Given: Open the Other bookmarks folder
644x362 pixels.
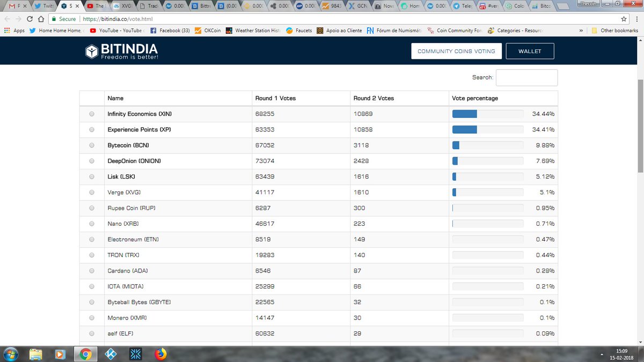Looking at the screenshot, I should [614, 31].
